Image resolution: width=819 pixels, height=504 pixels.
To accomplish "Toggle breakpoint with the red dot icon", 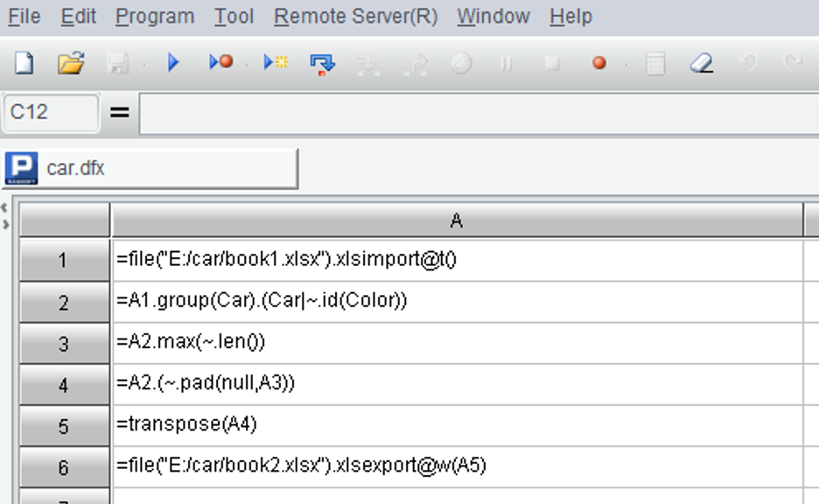I will click(x=598, y=63).
